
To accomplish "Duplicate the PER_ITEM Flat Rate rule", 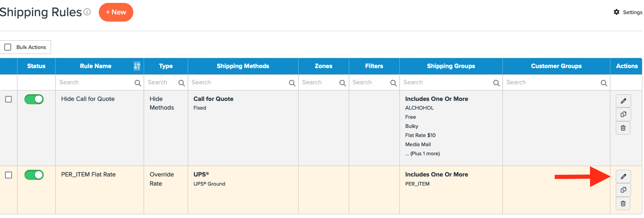I will (x=623, y=190).
